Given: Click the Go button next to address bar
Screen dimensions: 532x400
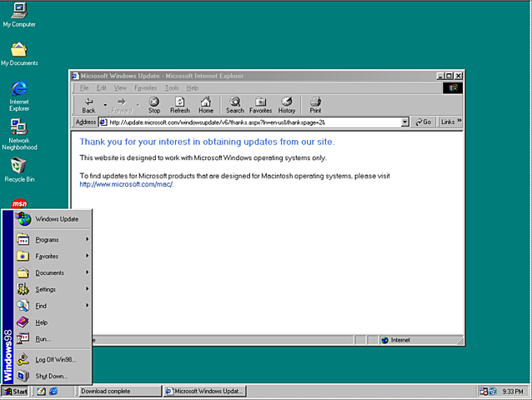Looking at the screenshot, I should [424, 122].
